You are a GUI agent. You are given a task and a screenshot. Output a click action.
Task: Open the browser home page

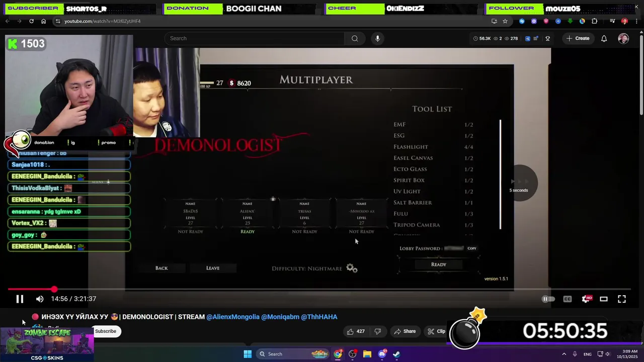(43, 21)
